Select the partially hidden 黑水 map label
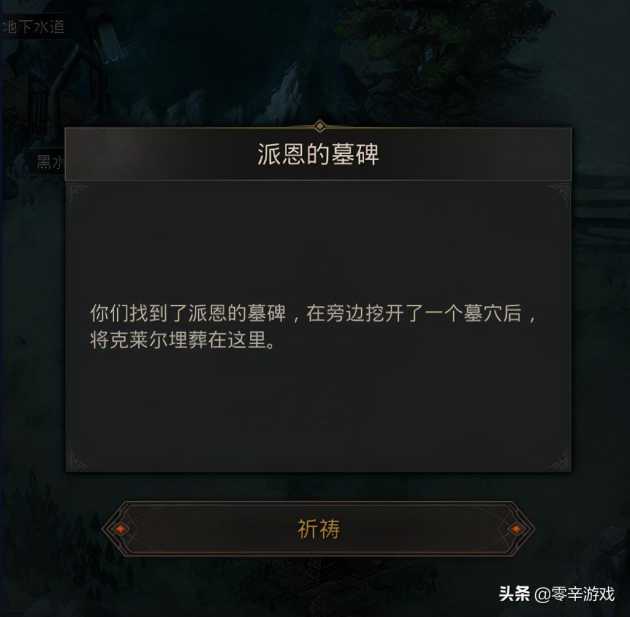Viewport: 630px width, 617px height. (49, 161)
